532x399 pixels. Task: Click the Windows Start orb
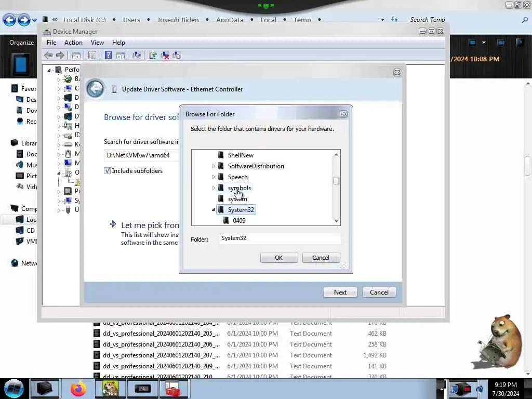click(14, 389)
